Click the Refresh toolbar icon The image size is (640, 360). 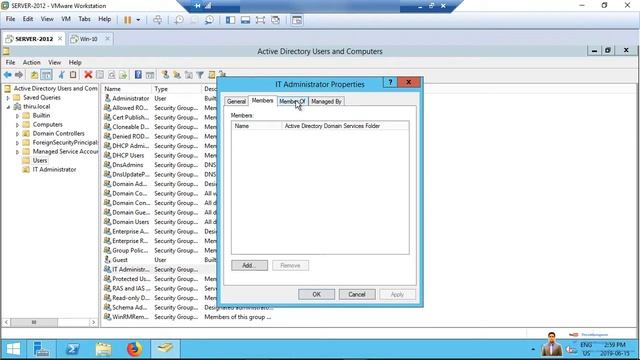tap(111, 75)
